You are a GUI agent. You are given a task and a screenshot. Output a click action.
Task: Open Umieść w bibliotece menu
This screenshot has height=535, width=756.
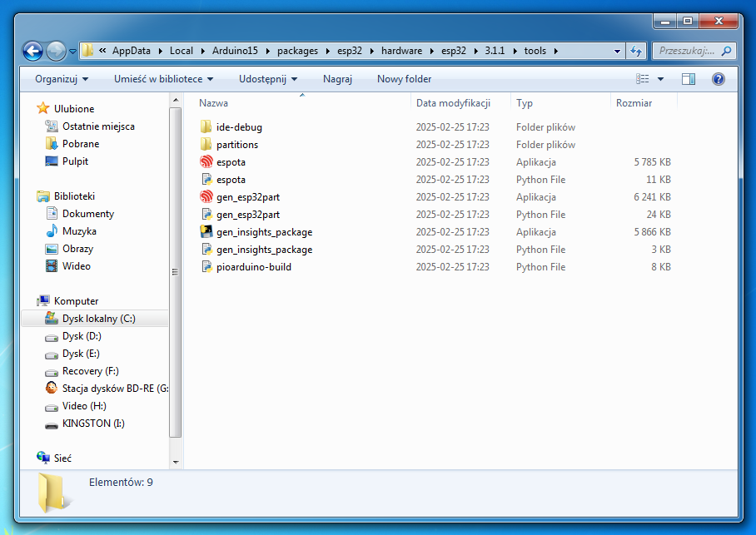tap(163, 79)
